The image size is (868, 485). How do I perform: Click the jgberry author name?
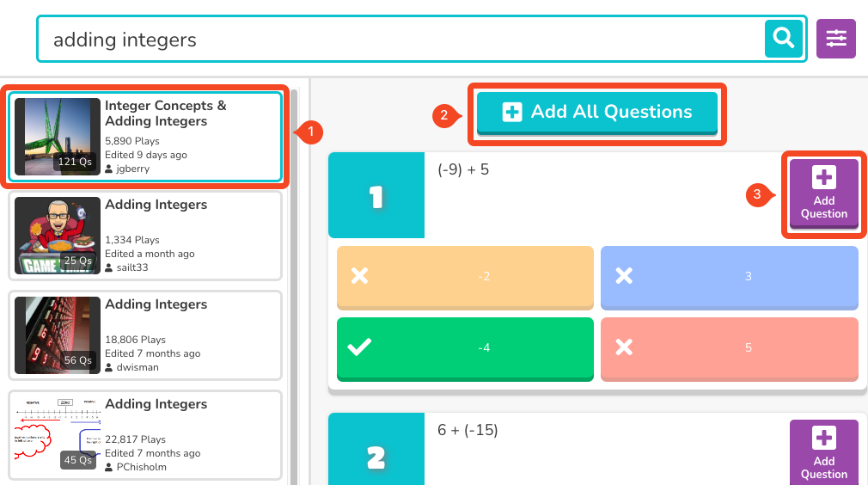click(x=131, y=169)
